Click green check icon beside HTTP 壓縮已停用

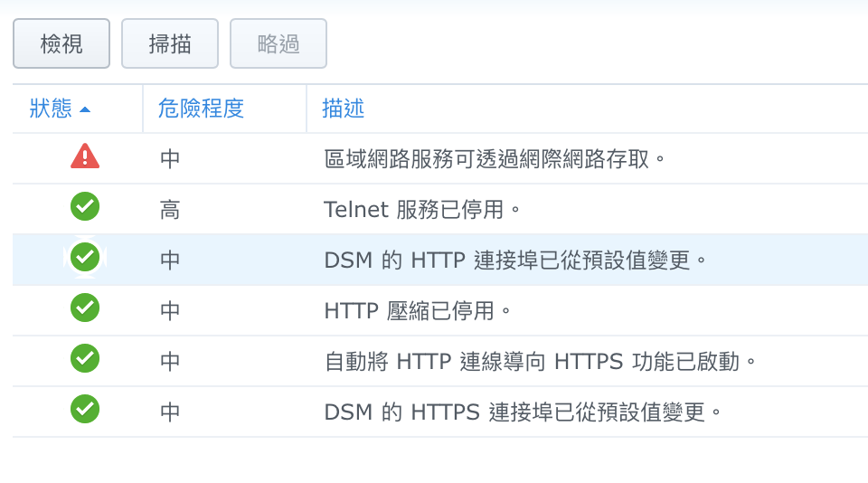coord(85,308)
